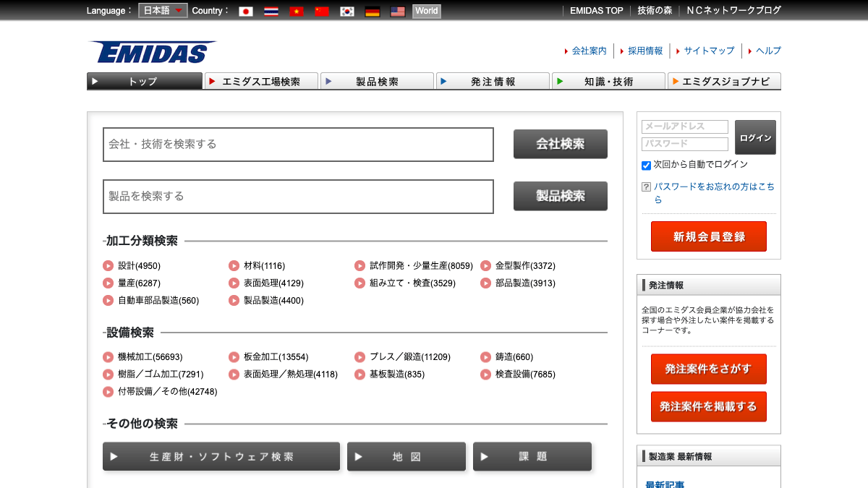Screen dimensions: 868x488
Task: Open the 部品製造(3913) category
Action: [x=525, y=283]
